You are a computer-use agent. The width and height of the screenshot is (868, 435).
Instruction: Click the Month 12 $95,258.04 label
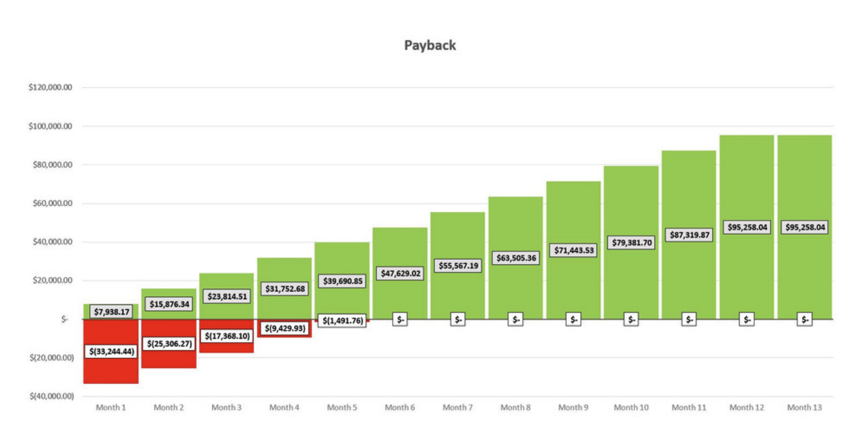click(747, 228)
